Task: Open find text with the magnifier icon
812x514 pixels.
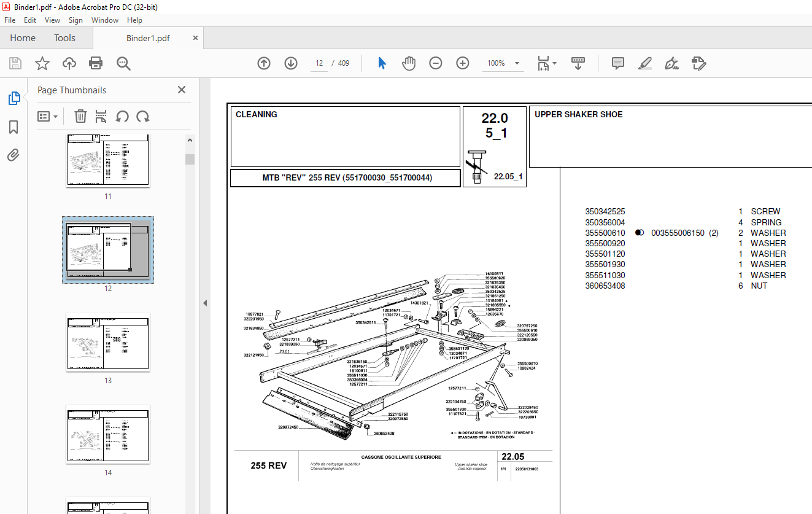Action: coord(123,63)
